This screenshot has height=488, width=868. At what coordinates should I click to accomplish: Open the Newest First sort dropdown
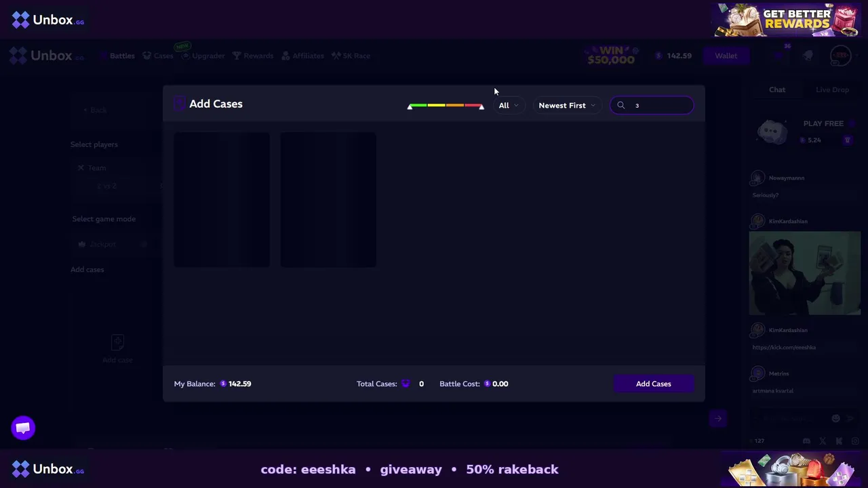[566, 105]
